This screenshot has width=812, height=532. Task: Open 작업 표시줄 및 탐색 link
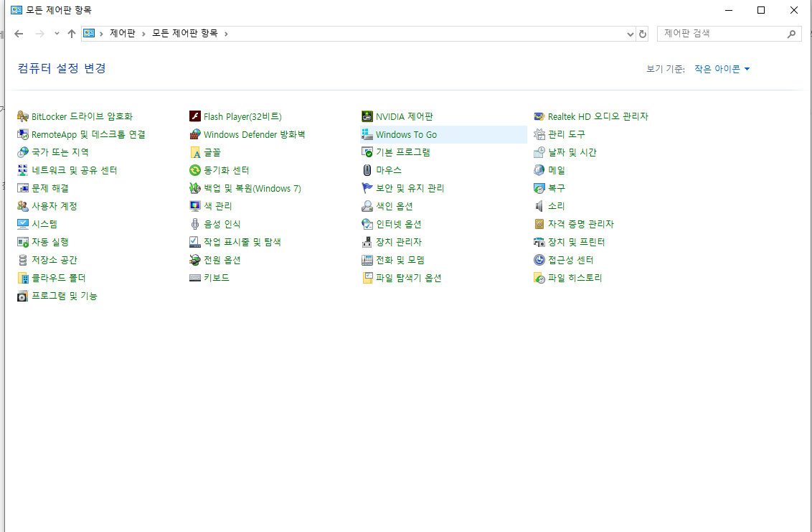[242, 242]
